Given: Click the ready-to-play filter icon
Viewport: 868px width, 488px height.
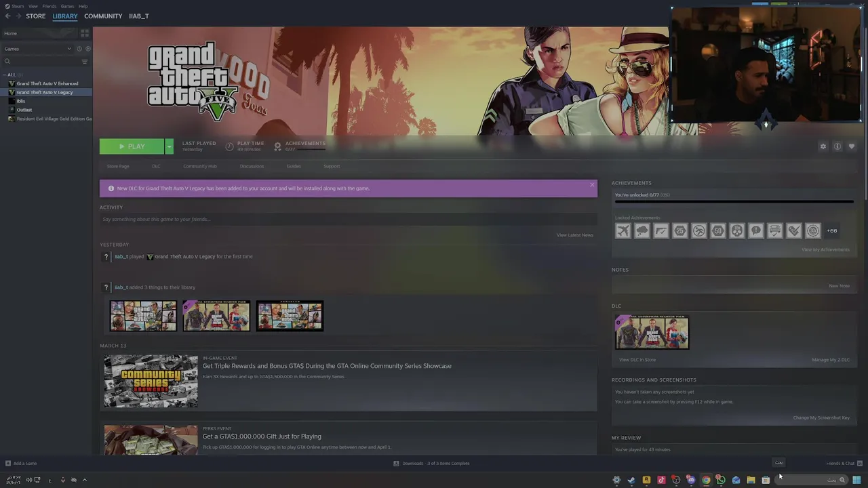Looking at the screenshot, I should (87, 49).
